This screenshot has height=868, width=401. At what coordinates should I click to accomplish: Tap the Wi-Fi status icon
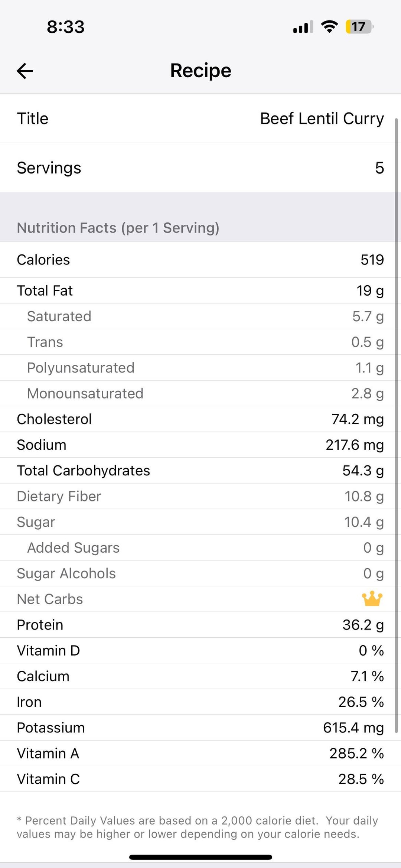[329, 27]
